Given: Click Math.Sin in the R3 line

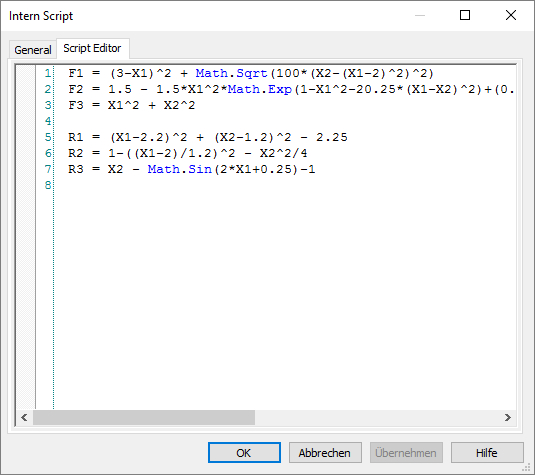Looking at the screenshot, I should click(x=180, y=169).
